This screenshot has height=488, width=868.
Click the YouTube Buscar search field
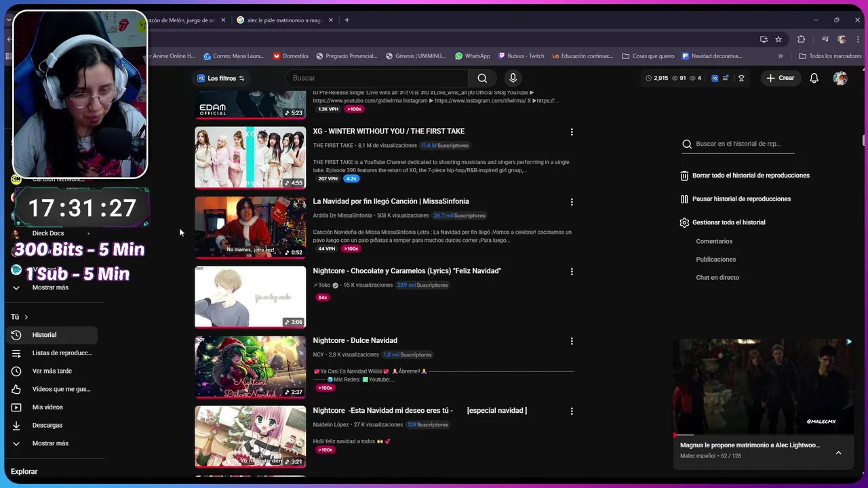point(376,78)
